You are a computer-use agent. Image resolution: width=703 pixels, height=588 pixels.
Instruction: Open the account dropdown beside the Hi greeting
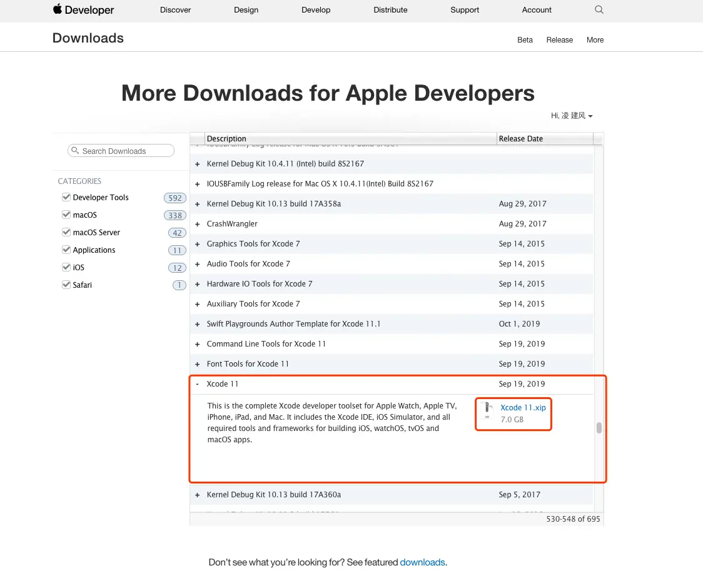tap(590, 116)
